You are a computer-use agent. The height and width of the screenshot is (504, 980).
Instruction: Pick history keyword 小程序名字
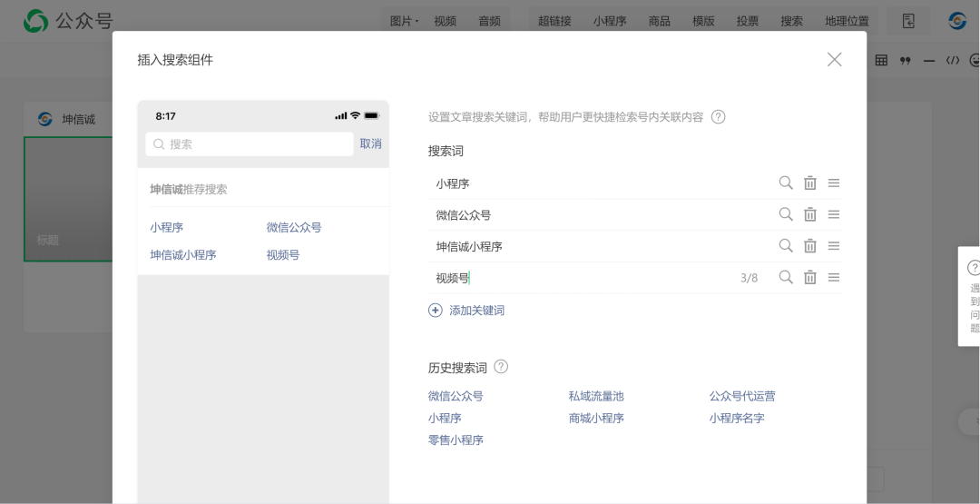coord(736,418)
